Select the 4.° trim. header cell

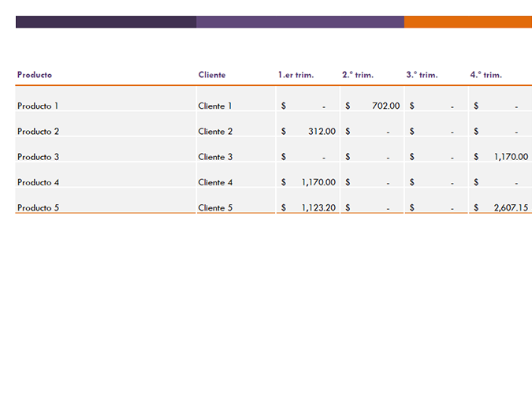coord(485,75)
